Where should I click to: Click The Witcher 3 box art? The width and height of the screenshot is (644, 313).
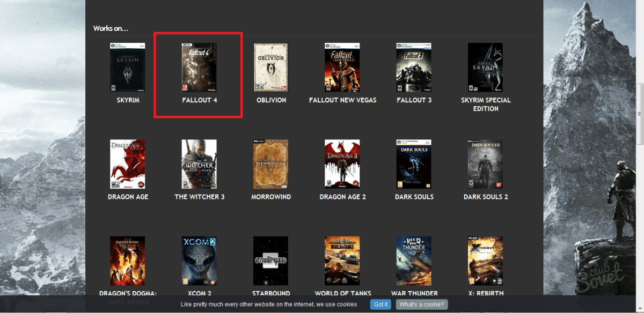pos(199,164)
